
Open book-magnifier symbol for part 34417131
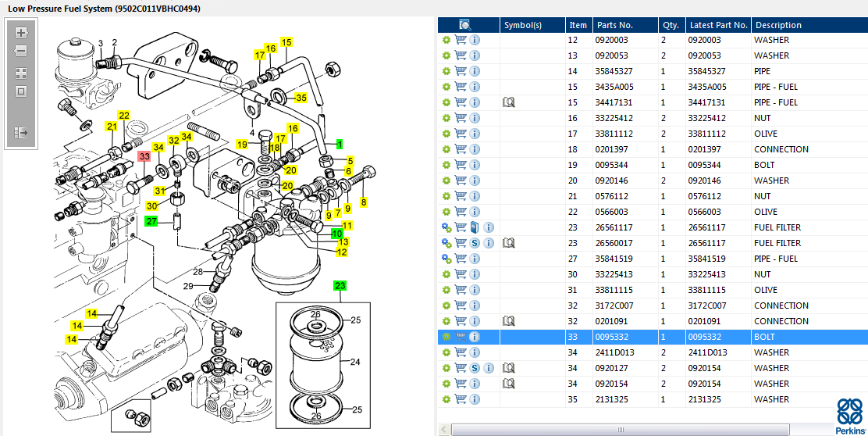click(x=509, y=102)
